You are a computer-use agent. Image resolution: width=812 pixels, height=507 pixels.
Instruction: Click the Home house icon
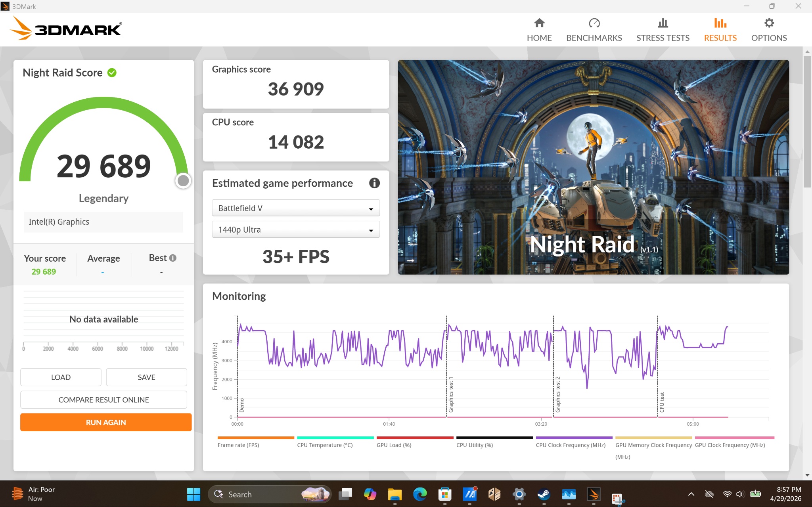(539, 23)
